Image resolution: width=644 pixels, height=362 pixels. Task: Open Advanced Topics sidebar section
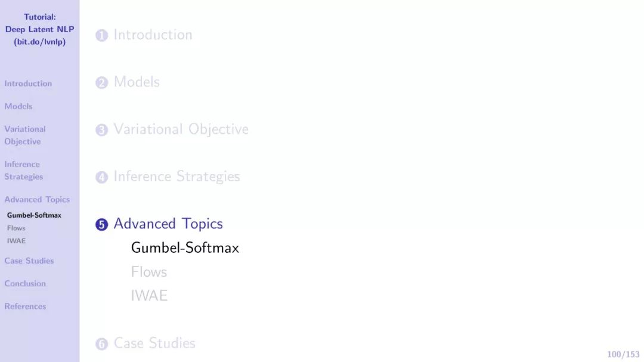tap(37, 200)
